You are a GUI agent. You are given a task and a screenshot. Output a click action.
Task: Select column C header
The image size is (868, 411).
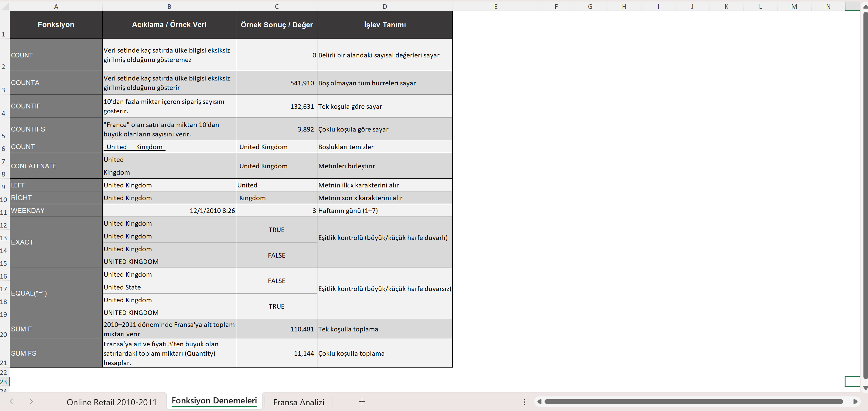pyautogui.click(x=277, y=6)
